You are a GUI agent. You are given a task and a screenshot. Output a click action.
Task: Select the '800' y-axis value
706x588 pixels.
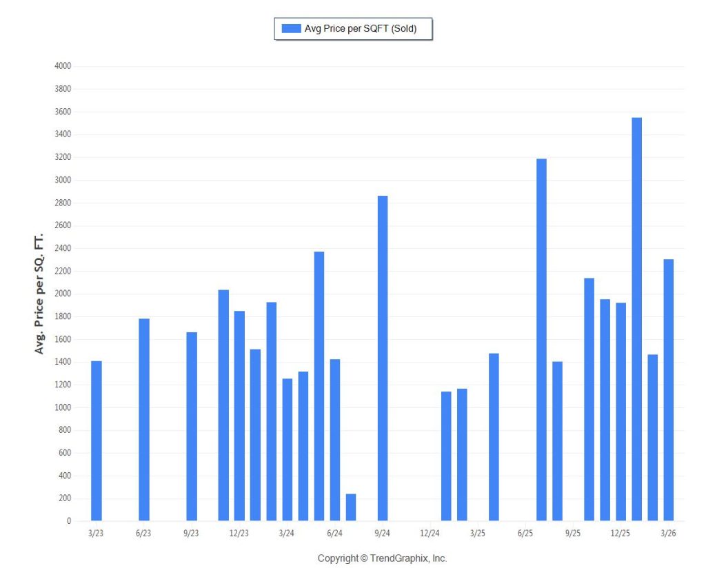[64, 430]
